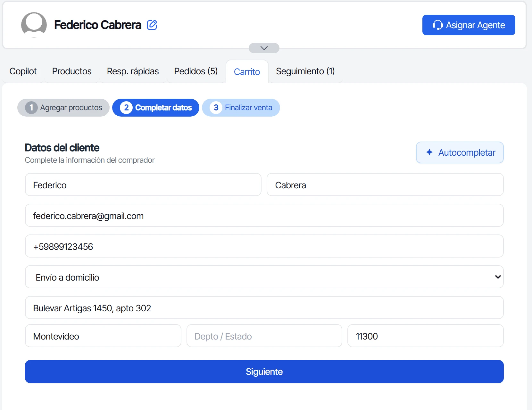Click the edit pencil icon beside Federico Cabrera
The height and width of the screenshot is (410, 532).
[152, 25]
